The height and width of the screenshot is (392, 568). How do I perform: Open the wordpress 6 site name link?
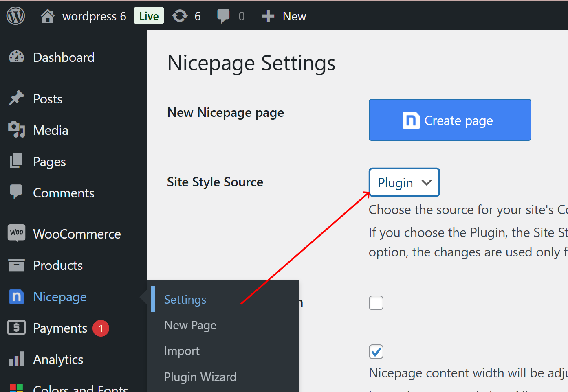click(x=94, y=16)
